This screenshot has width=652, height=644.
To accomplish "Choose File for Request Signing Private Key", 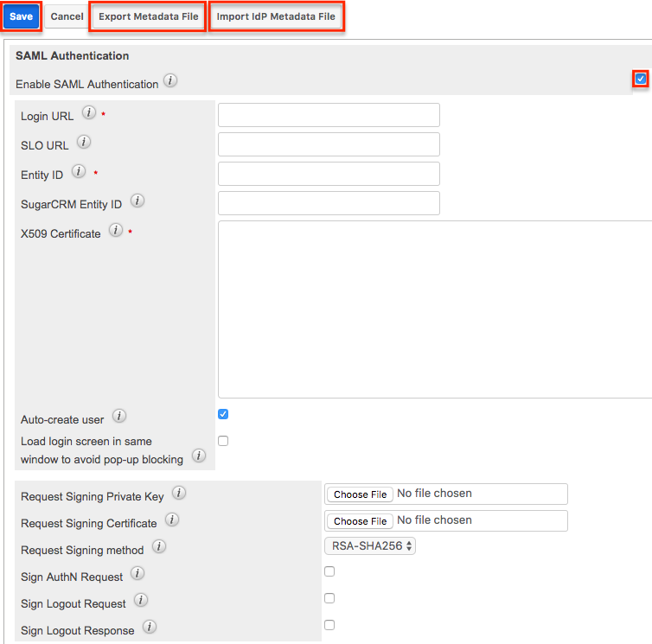I will [360, 494].
